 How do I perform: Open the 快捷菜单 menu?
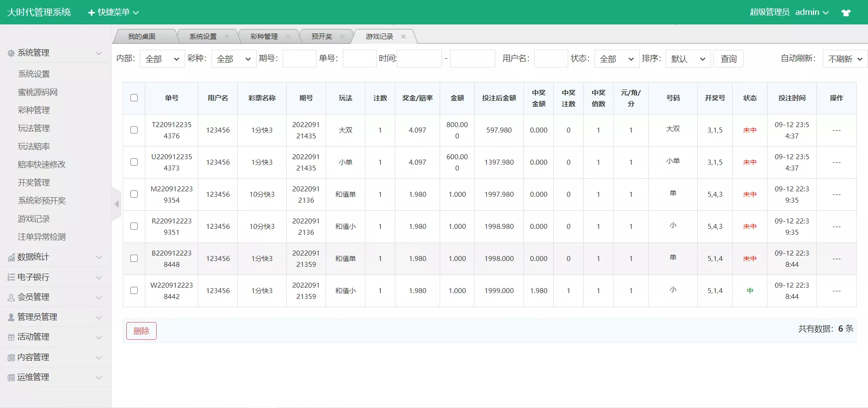point(113,12)
